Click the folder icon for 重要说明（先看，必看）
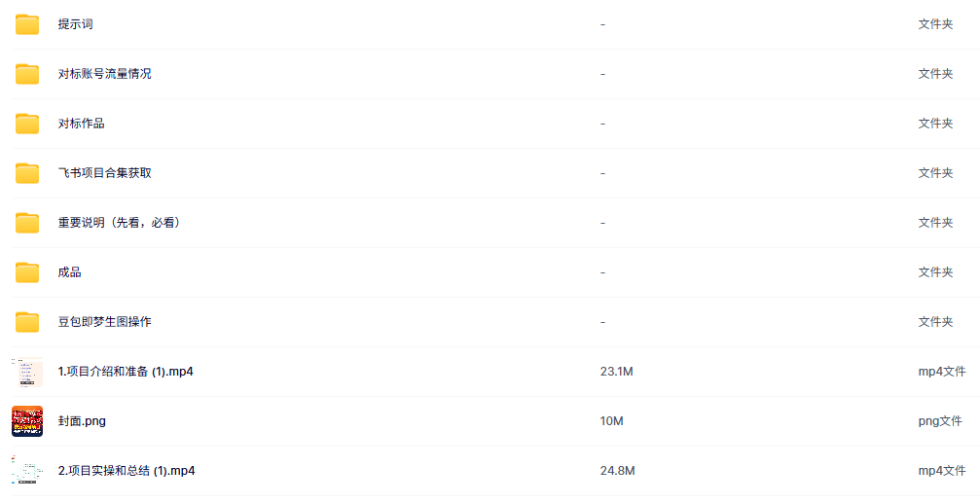Screen dimensions: 980x503 27,223
